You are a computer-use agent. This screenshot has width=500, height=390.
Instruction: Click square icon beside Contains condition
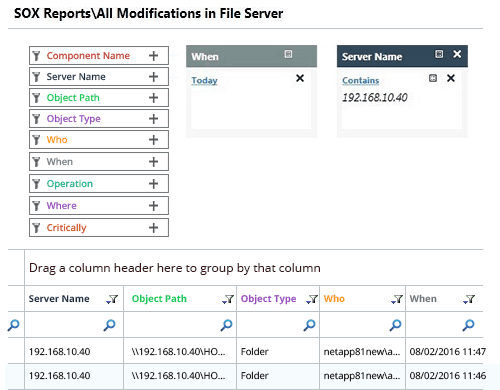click(433, 78)
